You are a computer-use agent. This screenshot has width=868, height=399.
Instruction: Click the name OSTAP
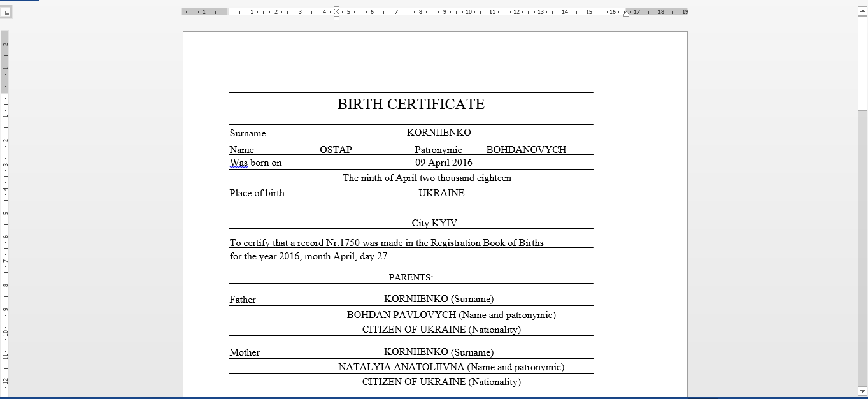[336, 150]
